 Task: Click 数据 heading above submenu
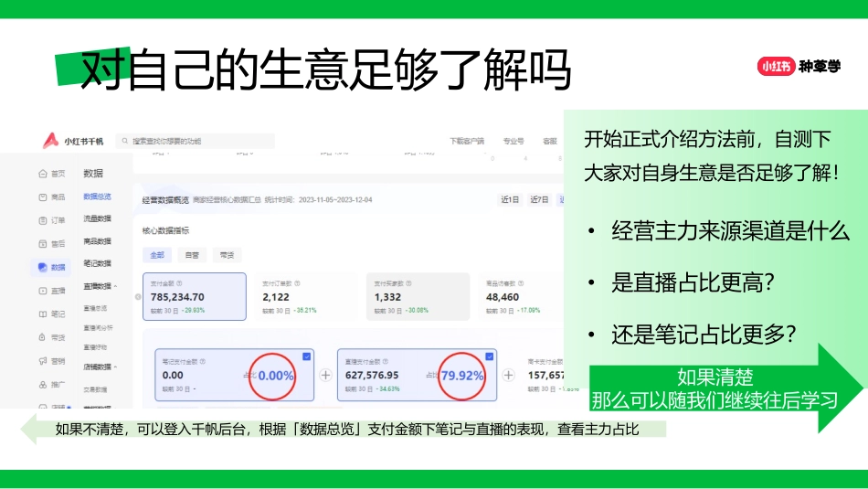pos(93,174)
